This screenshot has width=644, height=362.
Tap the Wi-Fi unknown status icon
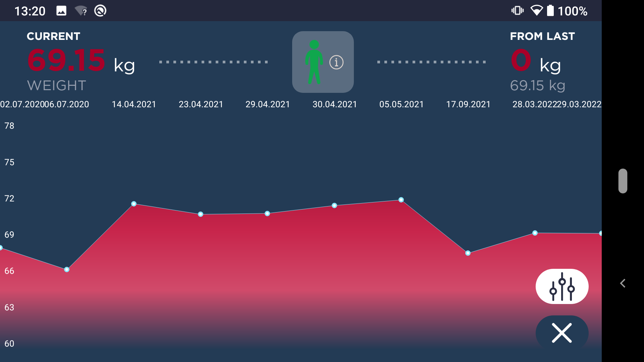[81, 11]
